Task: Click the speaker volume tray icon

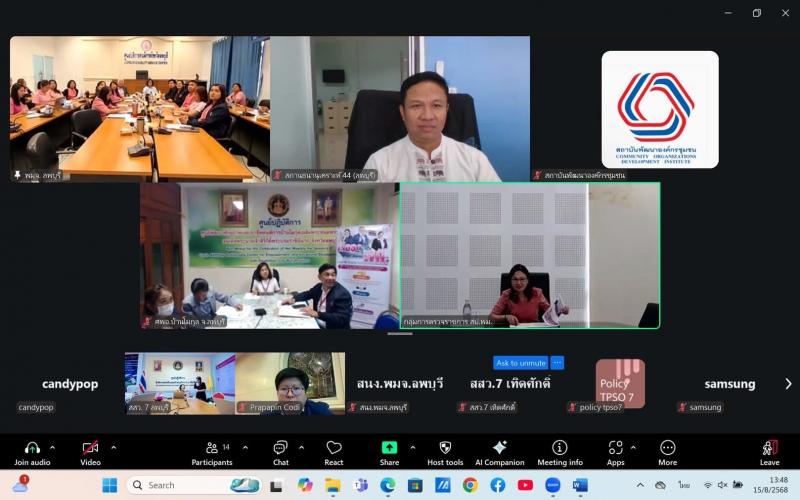Action: 722,485
